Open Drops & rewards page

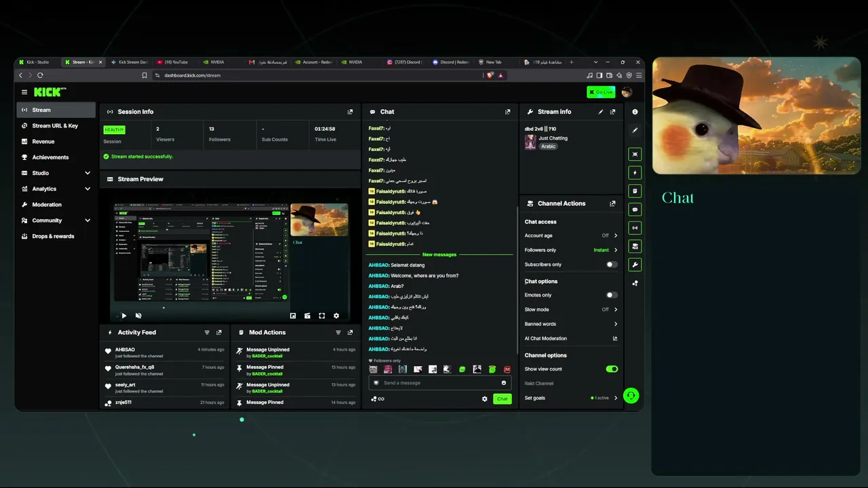tap(56, 237)
